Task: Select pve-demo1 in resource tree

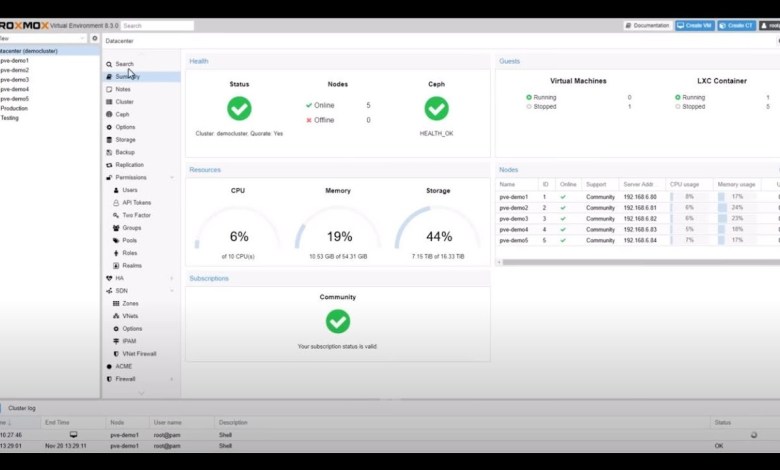Action: click(x=14, y=61)
